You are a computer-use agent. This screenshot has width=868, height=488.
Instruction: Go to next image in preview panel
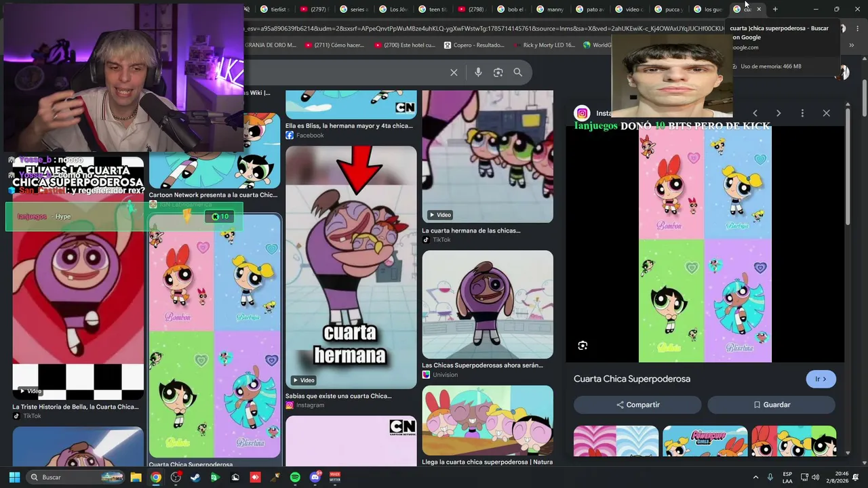tap(778, 113)
